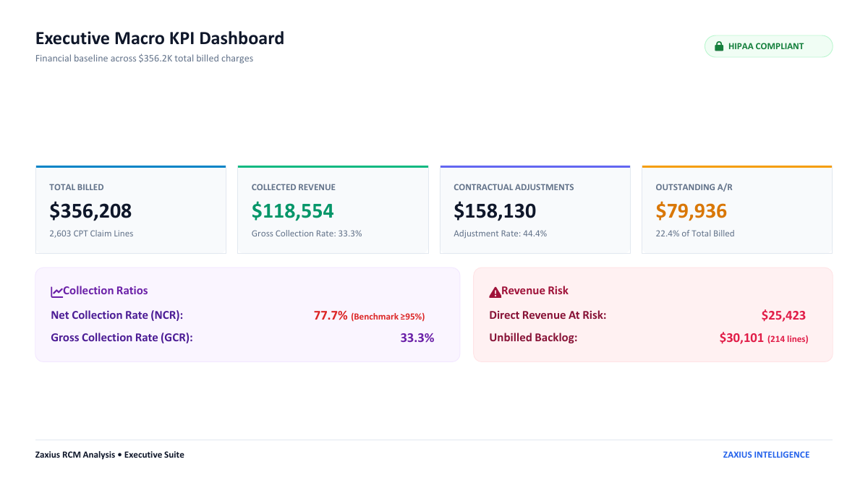Click the (214 lines) note

click(788, 339)
